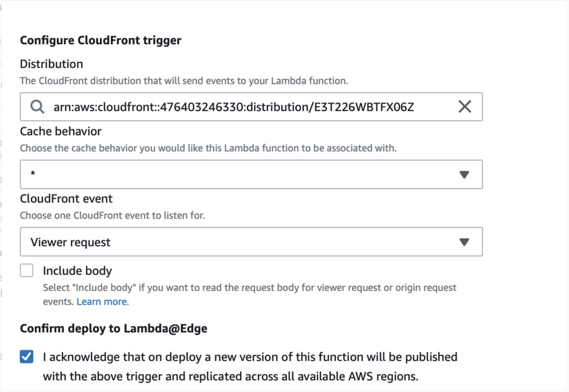This screenshot has width=569, height=392.
Task: Click the "Distribution" field label
Action: 52,64
